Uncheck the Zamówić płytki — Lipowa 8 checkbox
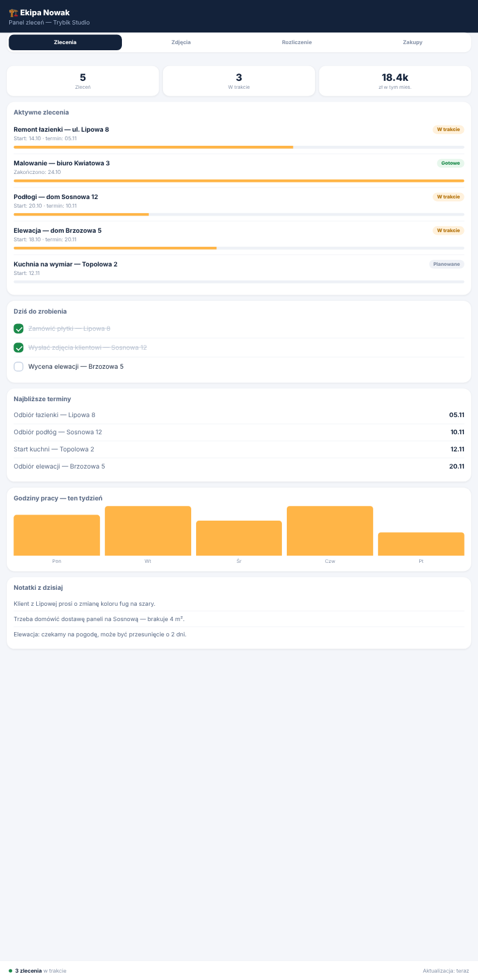The height and width of the screenshot is (980, 478). [18, 329]
